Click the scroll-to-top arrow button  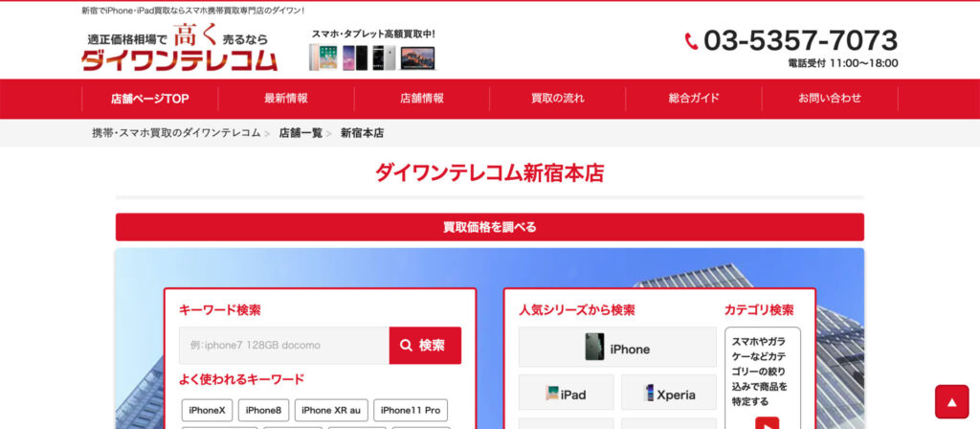click(x=952, y=401)
